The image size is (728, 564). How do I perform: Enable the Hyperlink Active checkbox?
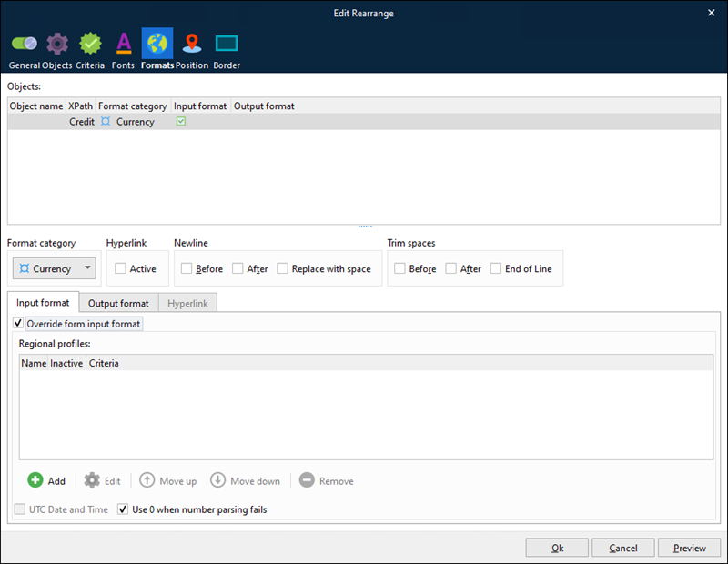(x=120, y=268)
